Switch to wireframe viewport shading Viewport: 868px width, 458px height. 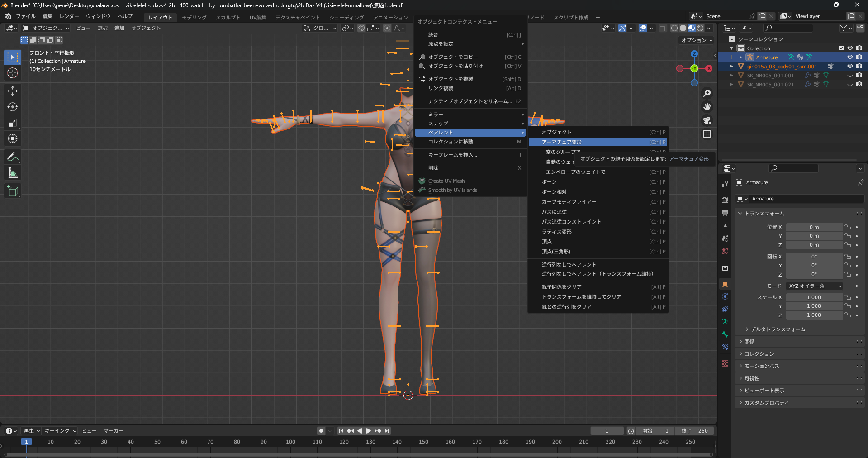674,28
